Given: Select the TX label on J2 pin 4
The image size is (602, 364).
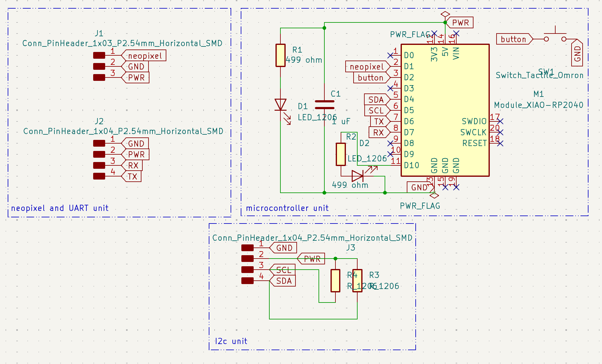Looking at the screenshot, I should click(x=131, y=176).
